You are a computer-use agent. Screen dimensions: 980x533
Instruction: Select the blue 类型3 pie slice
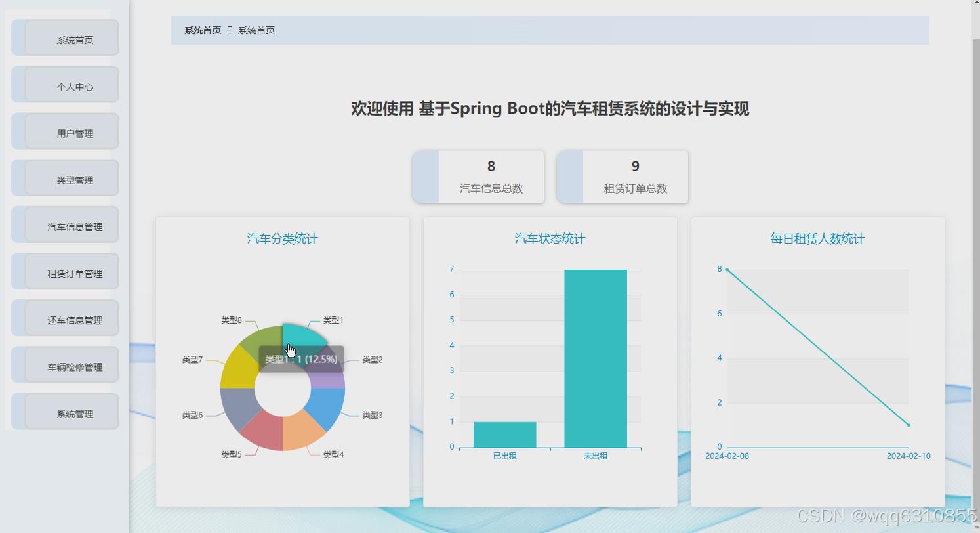pyautogui.click(x=327, y=406)
